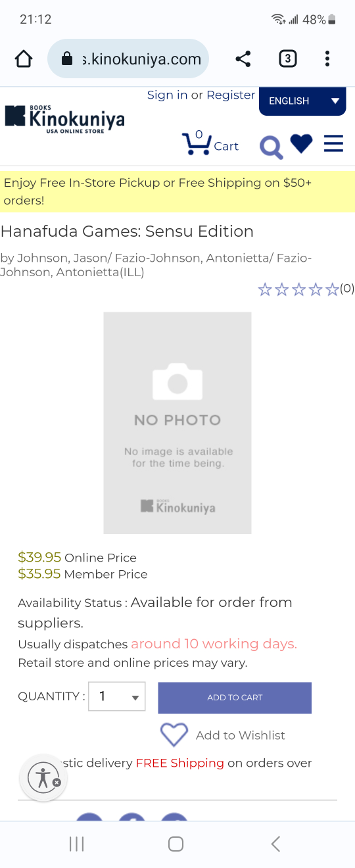Screen dimensions: 355x868
Task: Toggle Add to Wishlist heart
Action: click(x=174, y=735)
